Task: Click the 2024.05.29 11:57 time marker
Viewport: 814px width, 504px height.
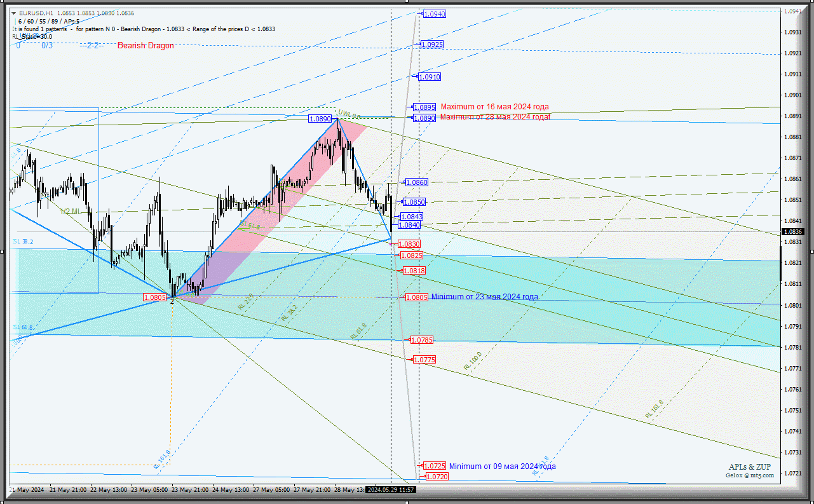Action: [x=391, y=490]
